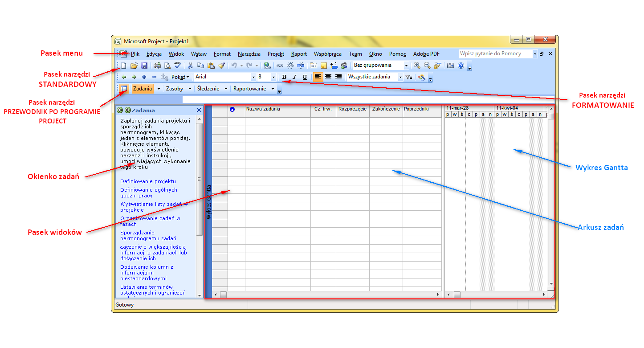Open the Edycja menu
Screen dimensions: 644x348
154,53
